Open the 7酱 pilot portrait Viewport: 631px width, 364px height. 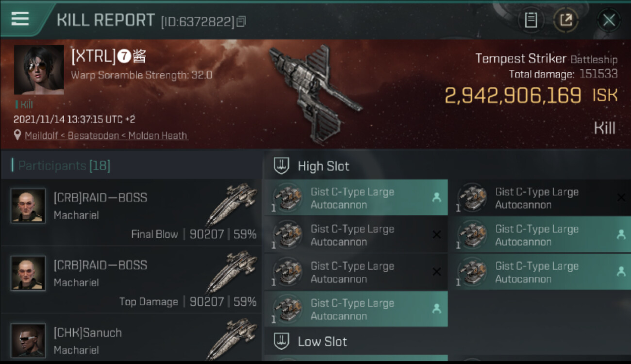coord(39,69)
